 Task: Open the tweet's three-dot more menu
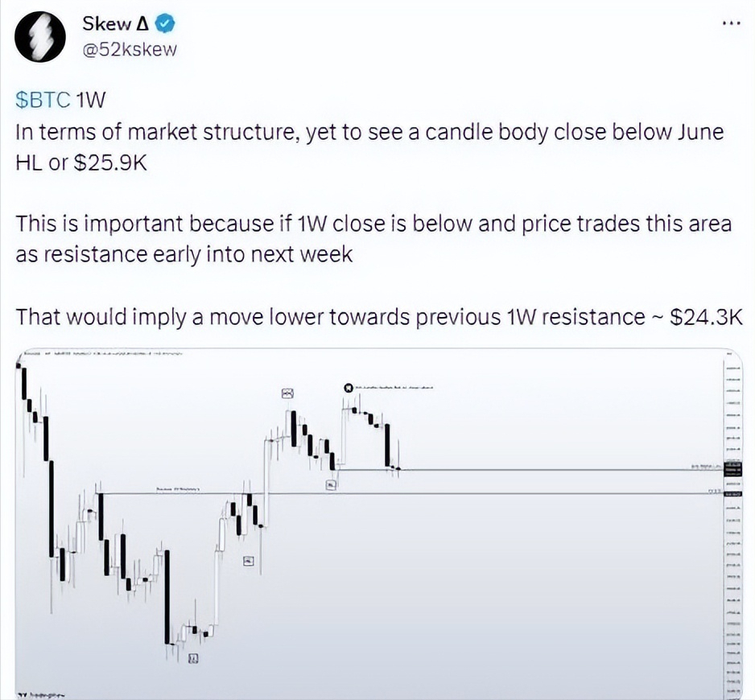729,23
